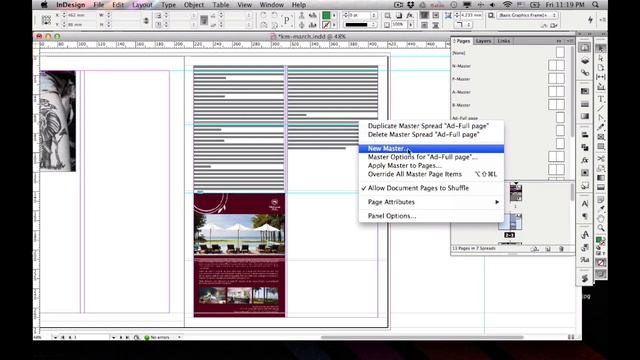Select the 2-3 spread thumbnail in Pages panel

pyautogui.click(x=510, y=222)
